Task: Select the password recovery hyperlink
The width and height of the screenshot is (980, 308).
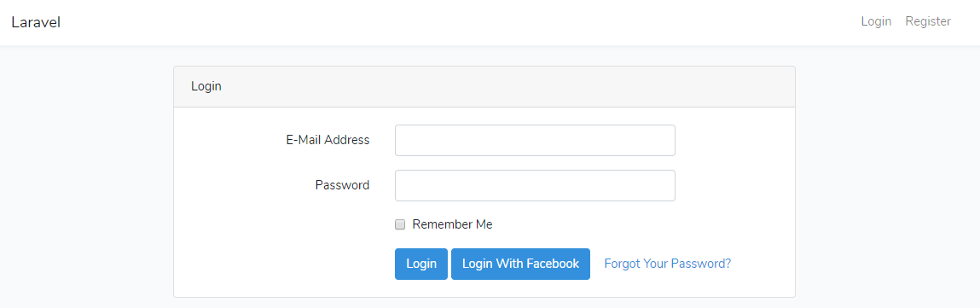Action: [668, 264]
